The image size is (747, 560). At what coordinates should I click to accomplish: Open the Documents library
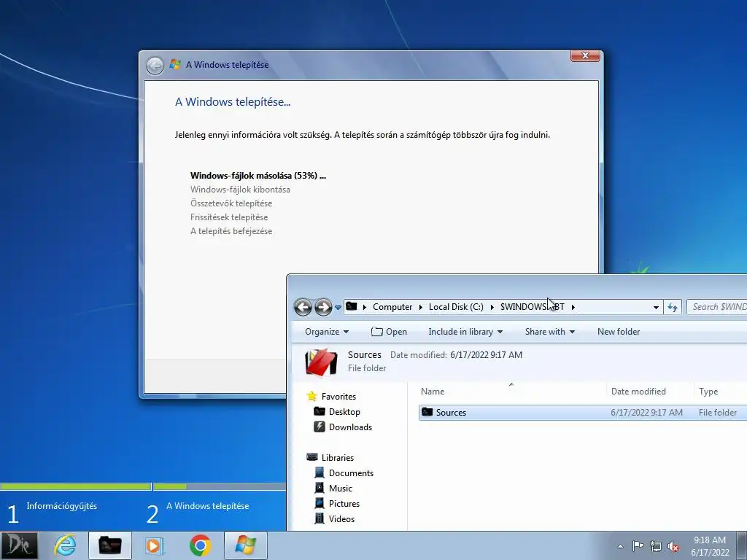coord(351,472)
